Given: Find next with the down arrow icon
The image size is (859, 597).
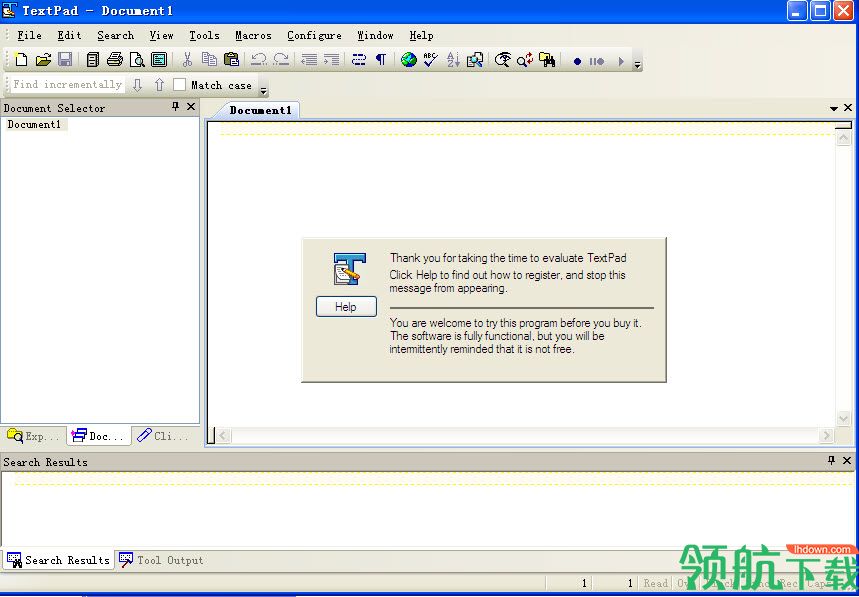Looking at the screenshot, I should tap(138, 85).
